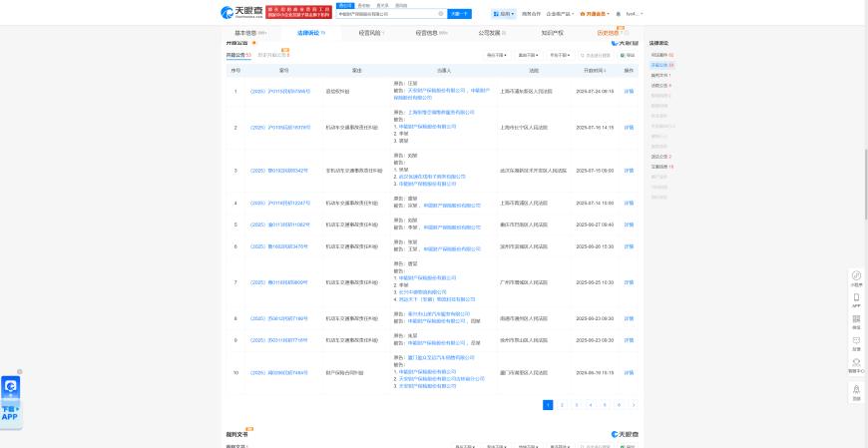The width and height of the screenshot is (868, 448).
Task: Open the 应用 dropdown in top navigation
Action: tap(504, 14)
